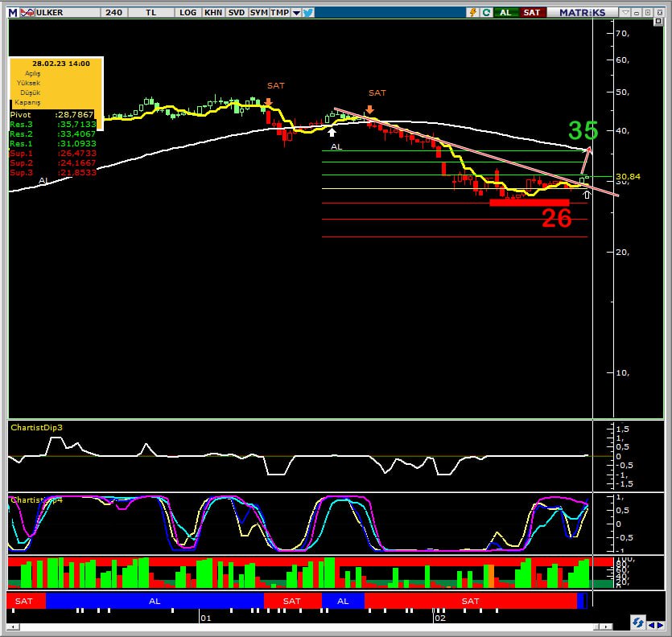The image size is (672, 637).
Task: Change the 240 period setting
Action: 113,12
